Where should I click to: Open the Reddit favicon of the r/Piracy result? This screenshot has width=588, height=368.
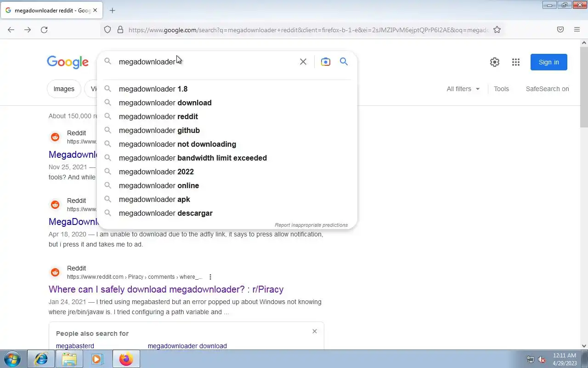point(55,272)
